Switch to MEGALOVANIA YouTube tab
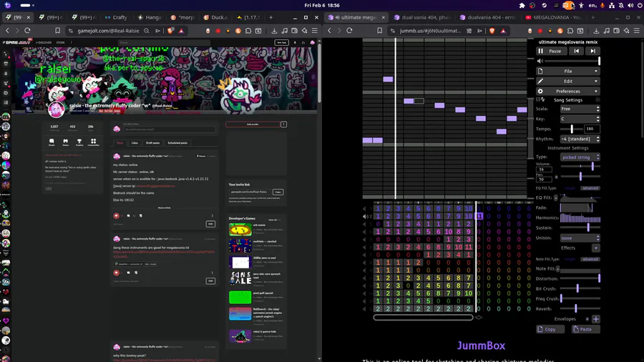The width and height of the screenshot is (644, 362). 553,18
